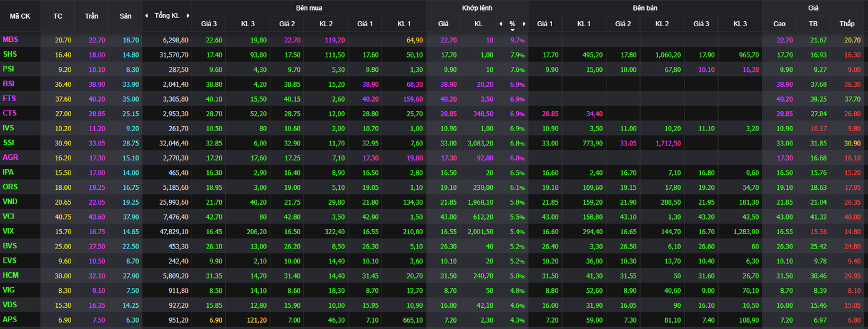868x329 pixels.
Task: Open the HCM ticker row
Action: pyautogui.click(x=11, y=275)
